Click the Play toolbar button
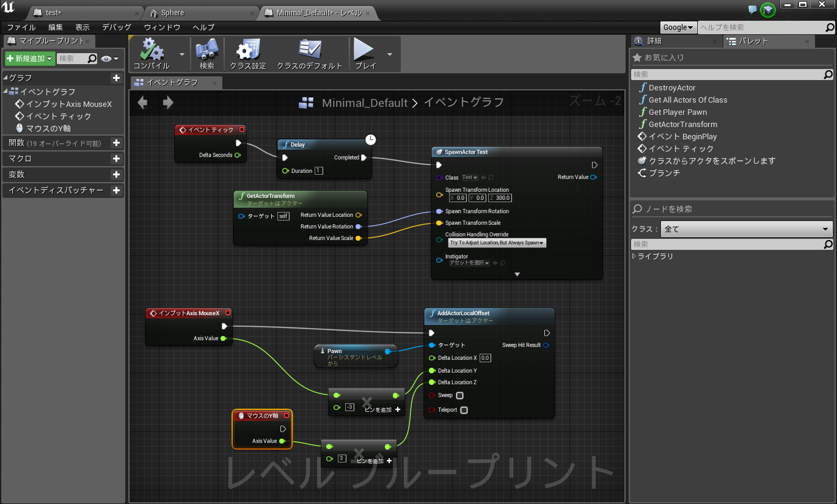This screenshot has height=504, width=837. tap(365, 54)
